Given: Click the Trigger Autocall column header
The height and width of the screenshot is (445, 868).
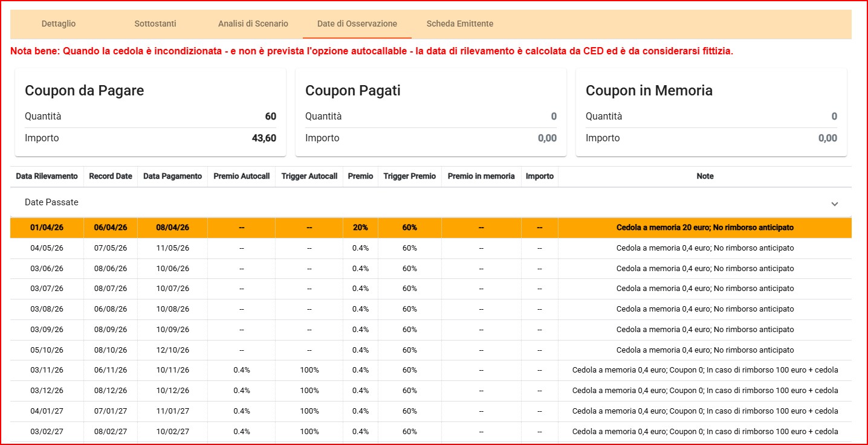Looking at the screenshot, I should point(309,176).
